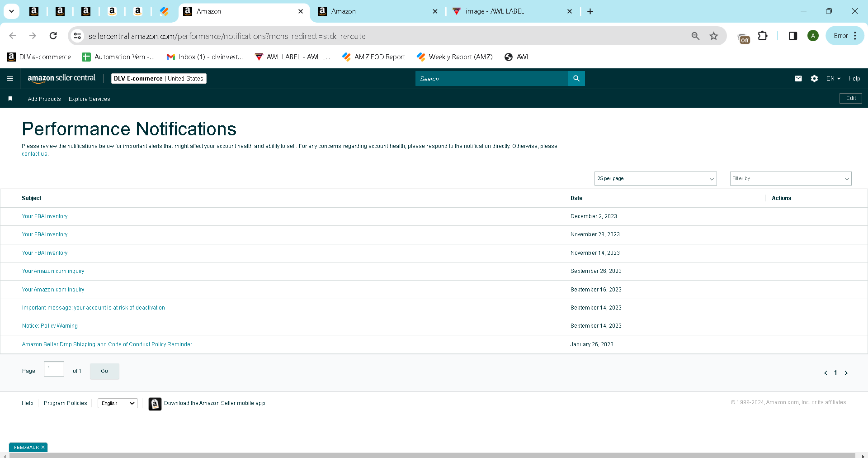Open the browser extensions puzzle icon
The height and width of the screenshot is (458, 868).
coord(763,36)
